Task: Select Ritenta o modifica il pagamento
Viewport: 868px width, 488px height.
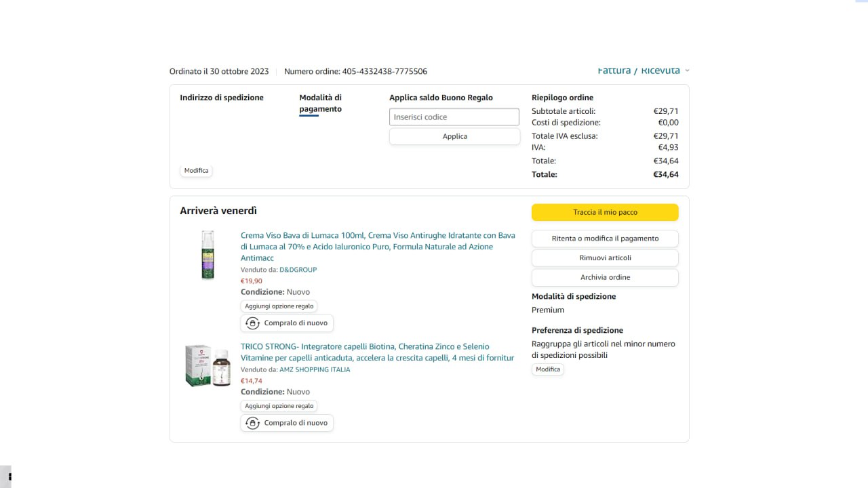Action: 605,239
